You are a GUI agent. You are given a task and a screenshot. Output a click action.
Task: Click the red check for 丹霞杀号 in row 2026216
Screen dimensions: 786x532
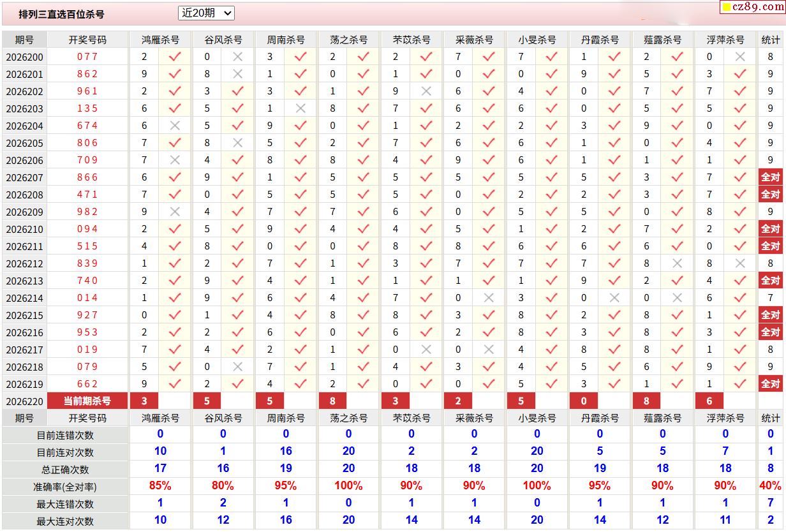[614, 332]
